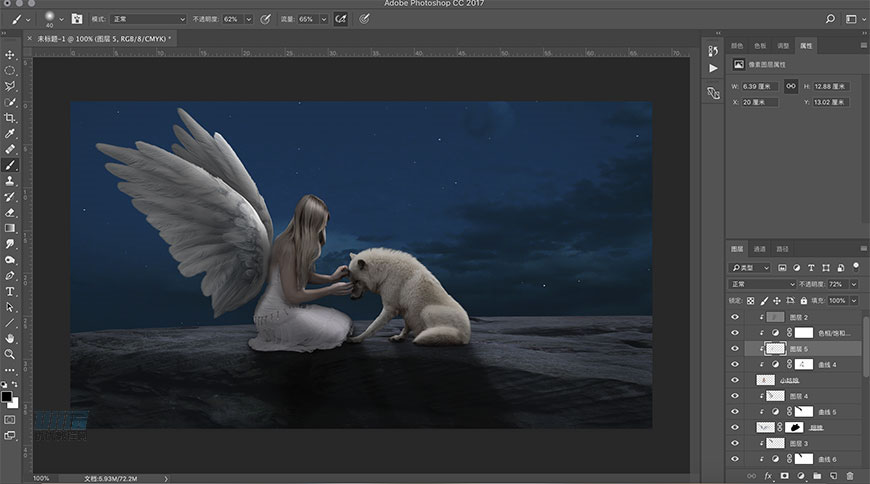Viewport: 870px width, 484px height.
Task: Click the Search icon in options bar
Action: (x=830, y=19)
